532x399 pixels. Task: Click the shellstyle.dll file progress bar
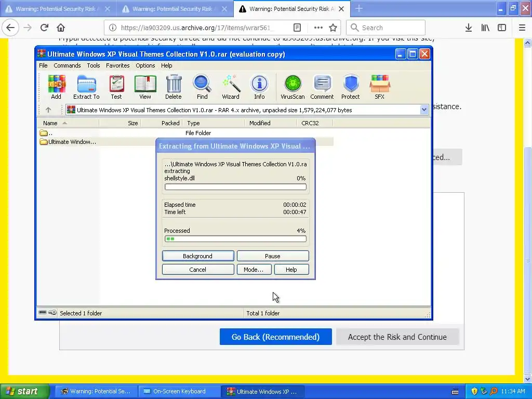[x=235, y=187]
